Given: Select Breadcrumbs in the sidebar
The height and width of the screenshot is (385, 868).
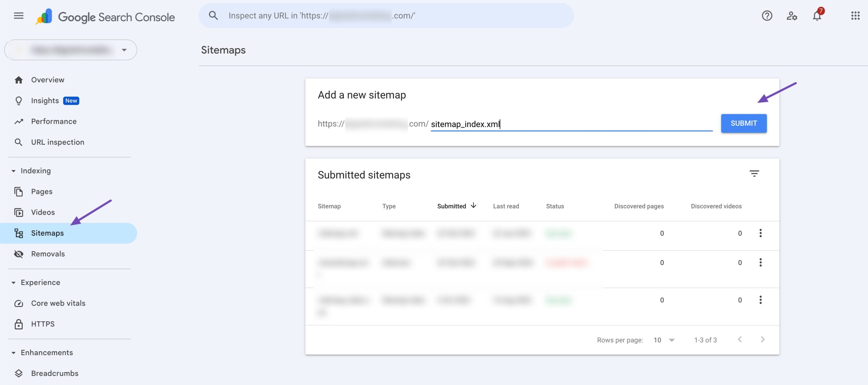Looking at the screenshot, I should click(x=54, y=373).
